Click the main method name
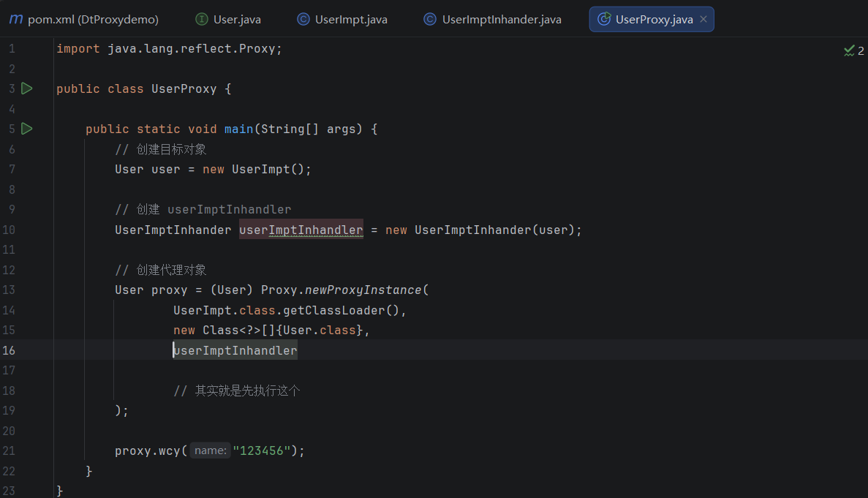The width and height of the screenshot is (868, 498). pos(238,129)
